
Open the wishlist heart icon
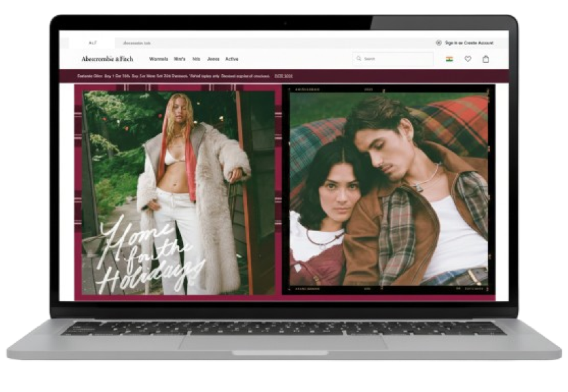[x=468, y=59]
